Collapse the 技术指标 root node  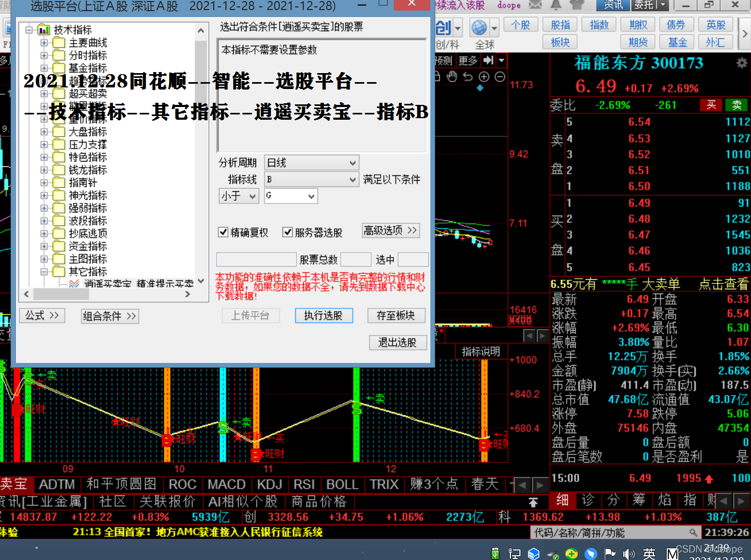[30, 30]
